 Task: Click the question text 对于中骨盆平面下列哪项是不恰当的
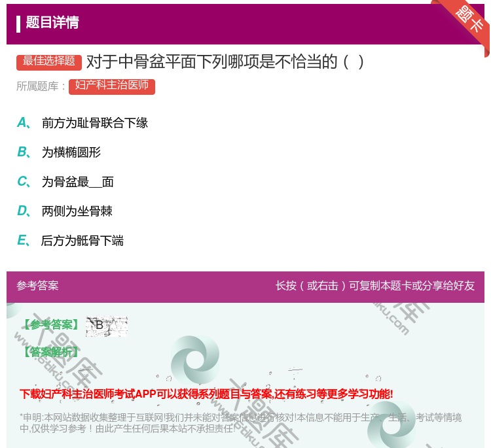[x=225, y=61]
